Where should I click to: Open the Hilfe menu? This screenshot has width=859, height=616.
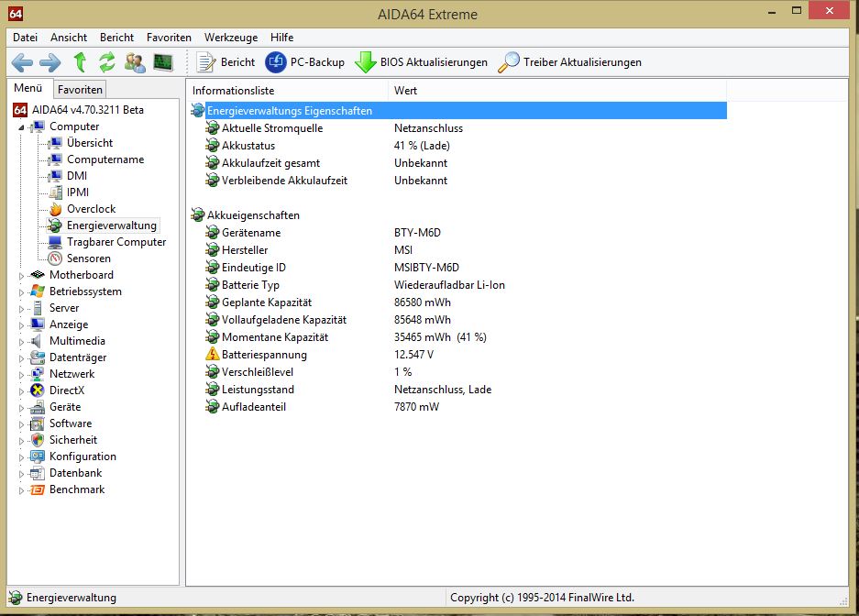point(281,38)
